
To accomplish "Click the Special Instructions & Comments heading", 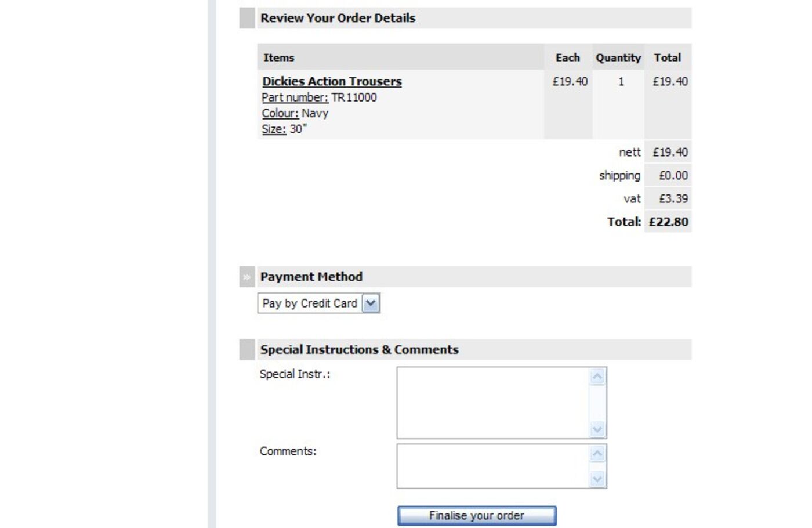I will click(359, 349).
